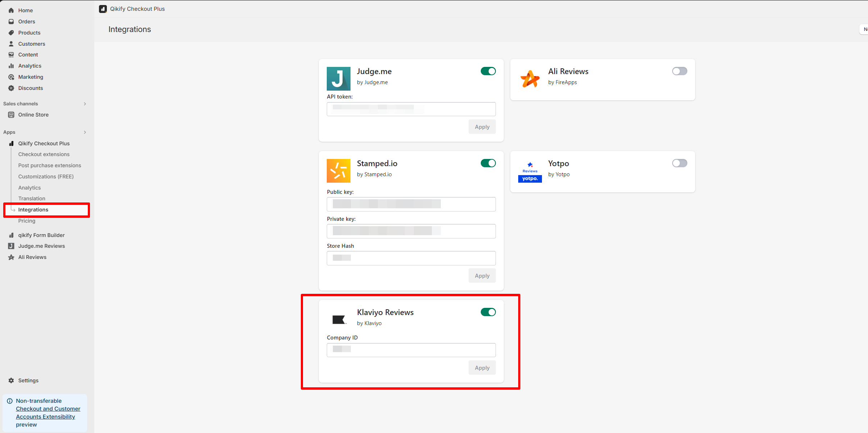Click the Stamped.io Public key field
This screenshot has height=433, width=868.
[411, 204]
